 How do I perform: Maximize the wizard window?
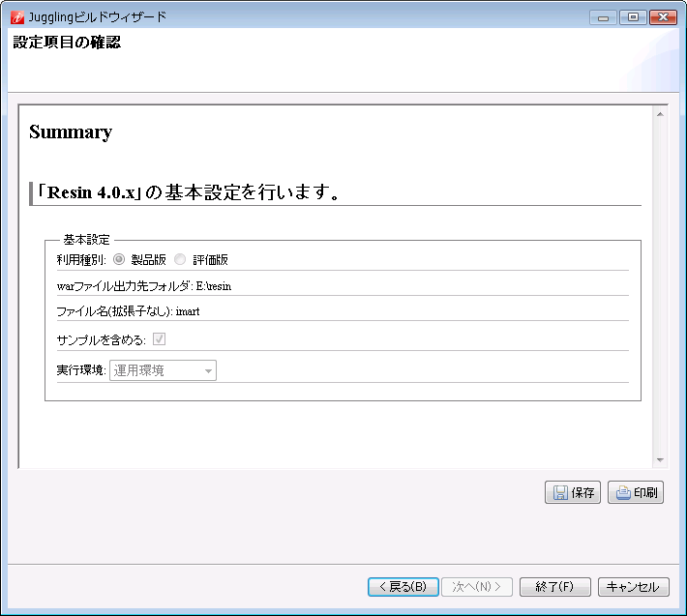633,17
